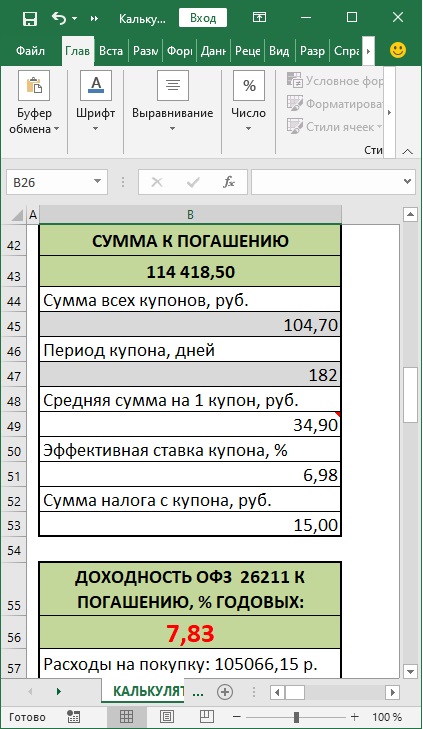Open the Шрифт font group
Screen dimensions: 423x729
96,102
